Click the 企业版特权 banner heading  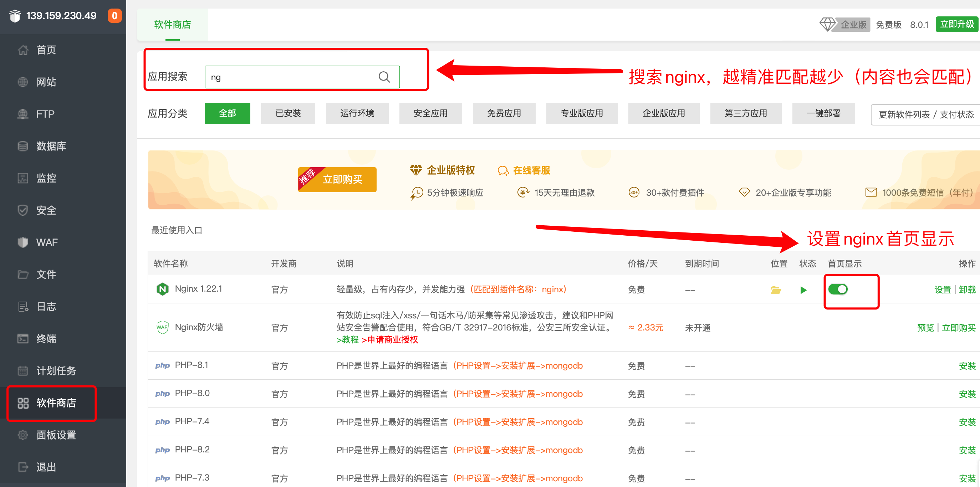coord(451,170)
